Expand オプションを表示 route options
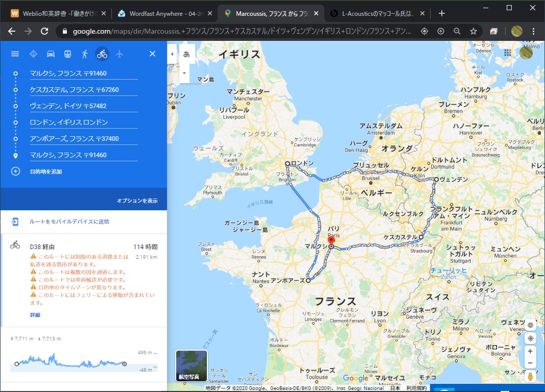 click(137, 201)
